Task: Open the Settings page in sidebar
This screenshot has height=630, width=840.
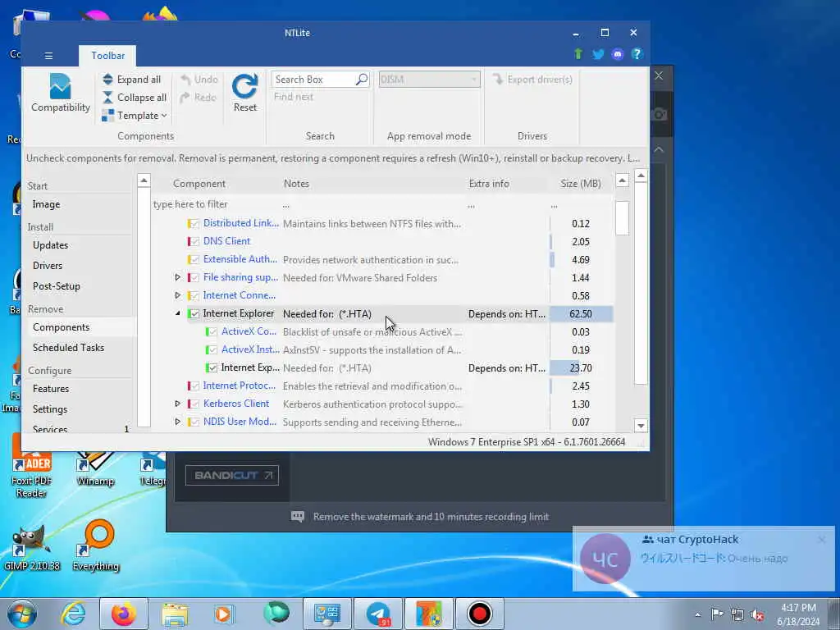Action: (x=50, y=409)
